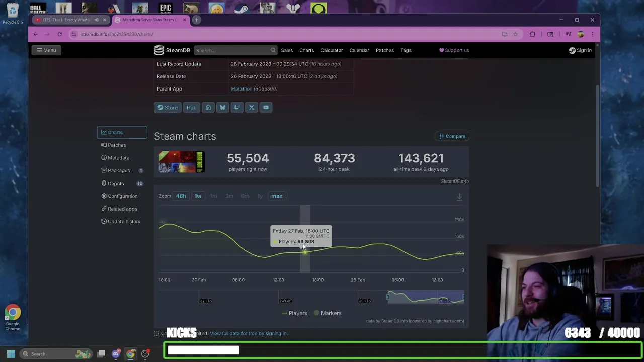Screen dimensions: 644x362
Task: Mute the YouTube tab audio icon
Action: (96, 20)
